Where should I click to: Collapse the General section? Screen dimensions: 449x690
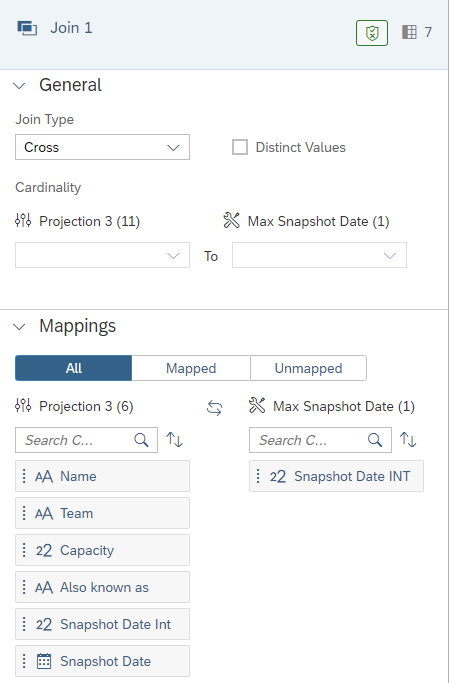coord(19,86)
